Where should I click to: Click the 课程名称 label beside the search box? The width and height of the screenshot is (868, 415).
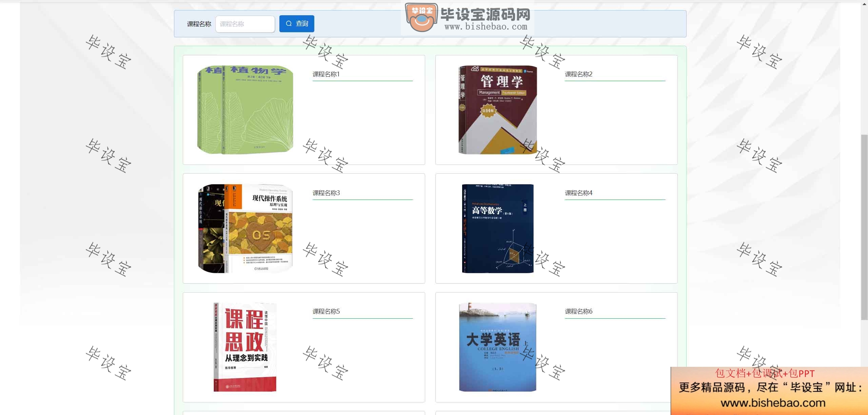point(199,24)
